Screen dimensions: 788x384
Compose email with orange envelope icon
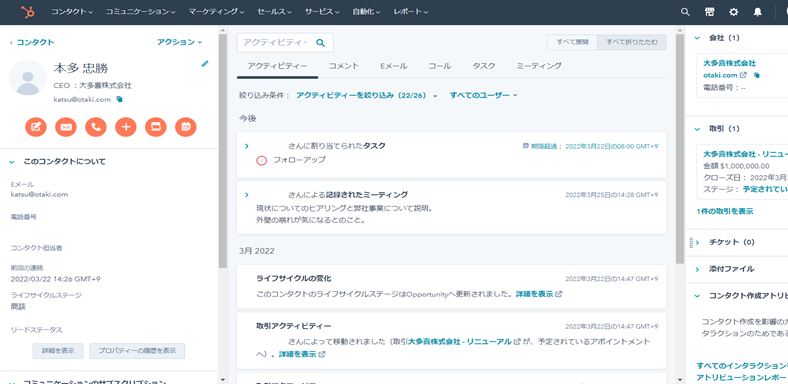(x=66, y=127)
